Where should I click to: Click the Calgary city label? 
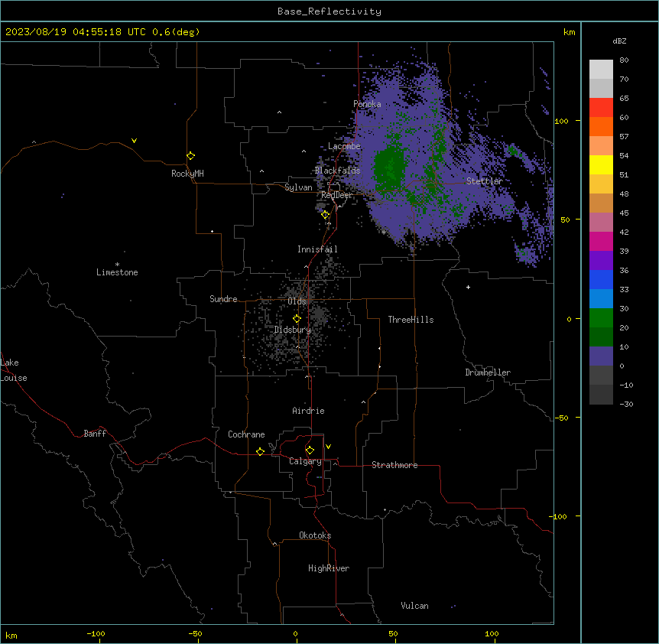[305, 461]
